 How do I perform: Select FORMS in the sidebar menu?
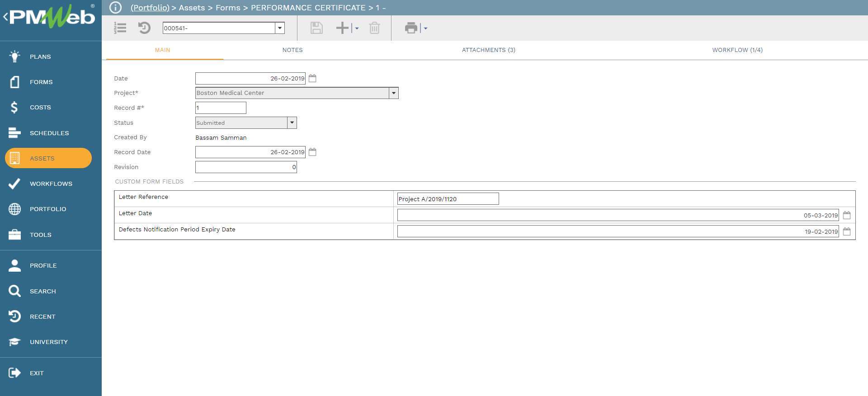click(x=41, y=82)
